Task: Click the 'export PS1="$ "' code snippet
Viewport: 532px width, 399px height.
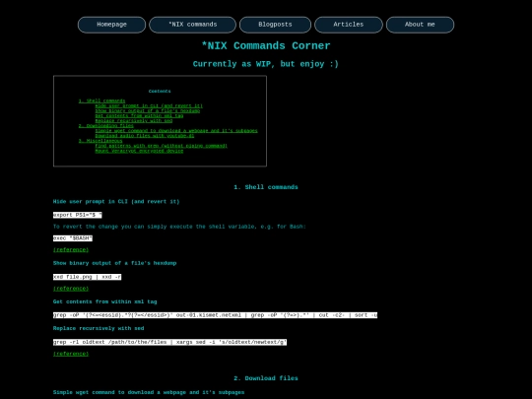Action: (x=78, y=215)
